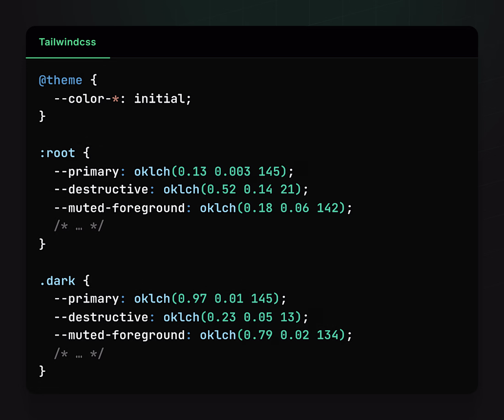
Task: Click the @theme directive keyword
Action: point(60,80)
